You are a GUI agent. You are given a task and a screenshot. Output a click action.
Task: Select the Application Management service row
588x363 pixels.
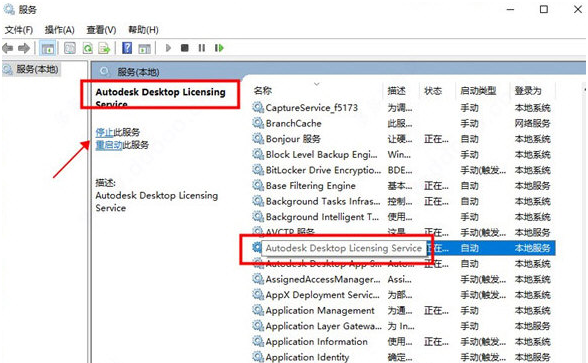pos(403,310)
